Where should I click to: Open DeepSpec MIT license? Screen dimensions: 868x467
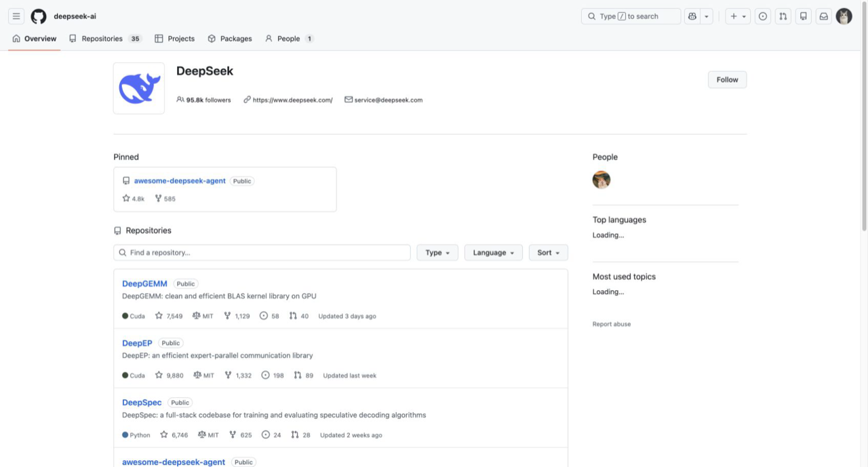(208, 435)
